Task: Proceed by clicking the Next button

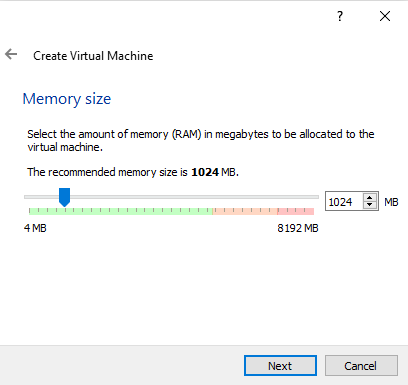Action: [x=280, y=366]
